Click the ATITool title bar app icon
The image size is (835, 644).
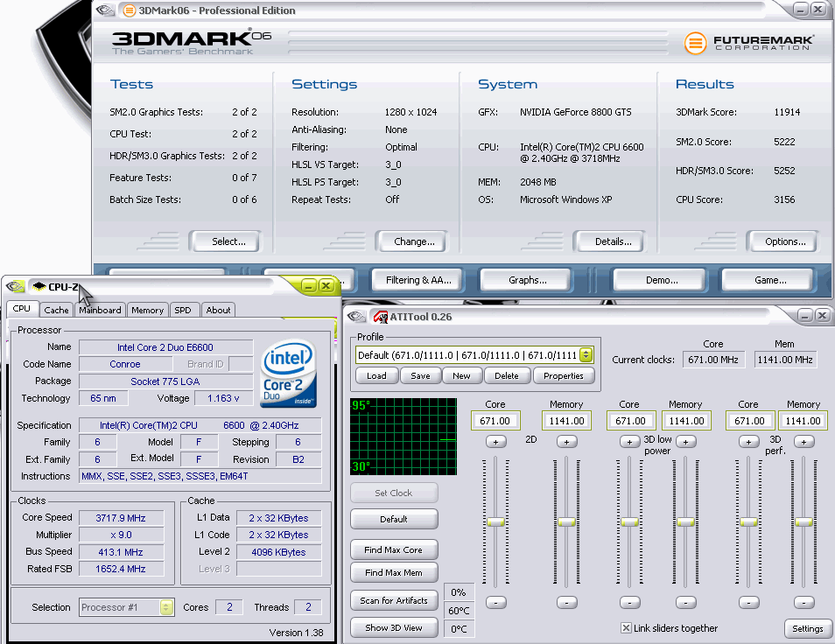[380, 317]
